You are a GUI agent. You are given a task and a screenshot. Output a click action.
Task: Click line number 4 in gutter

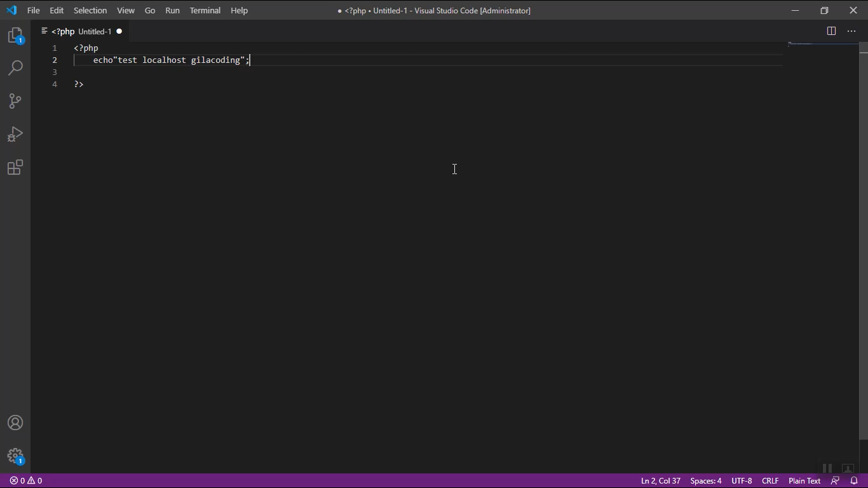pyautogui.click(x=55, y=85)
